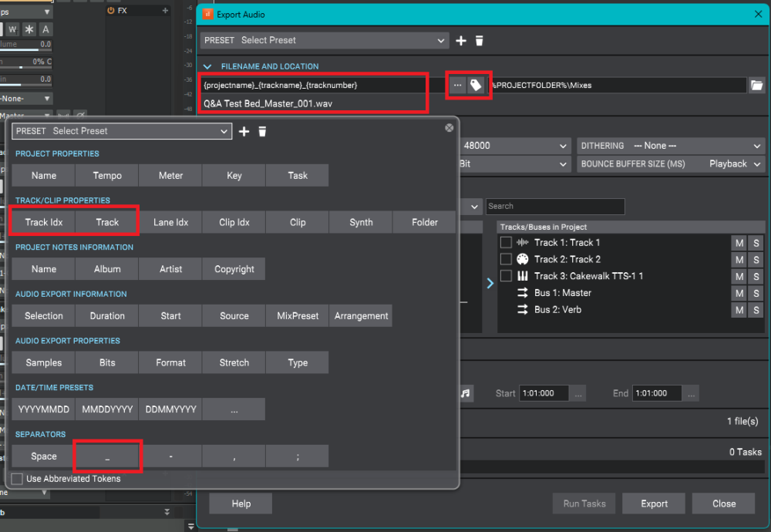Viewport: 771px width, 532px height.
Task: Click the A button in track strip
Action: [45, 29]
